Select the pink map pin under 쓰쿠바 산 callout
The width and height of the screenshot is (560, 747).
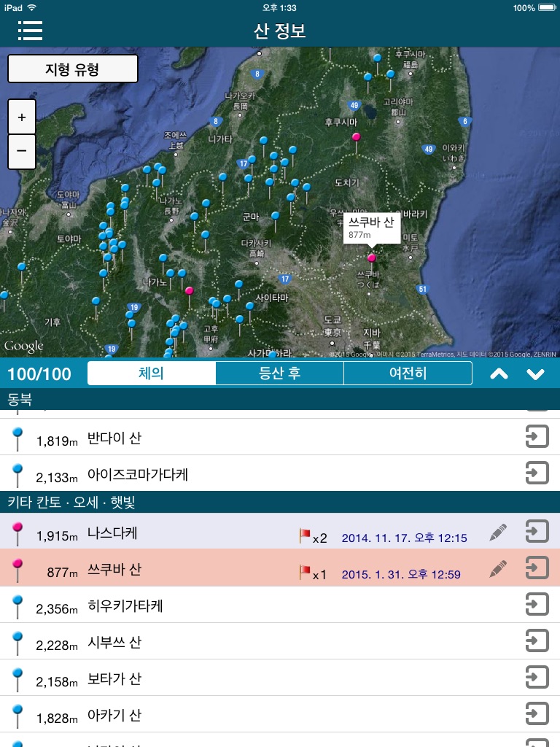point(371,258)
